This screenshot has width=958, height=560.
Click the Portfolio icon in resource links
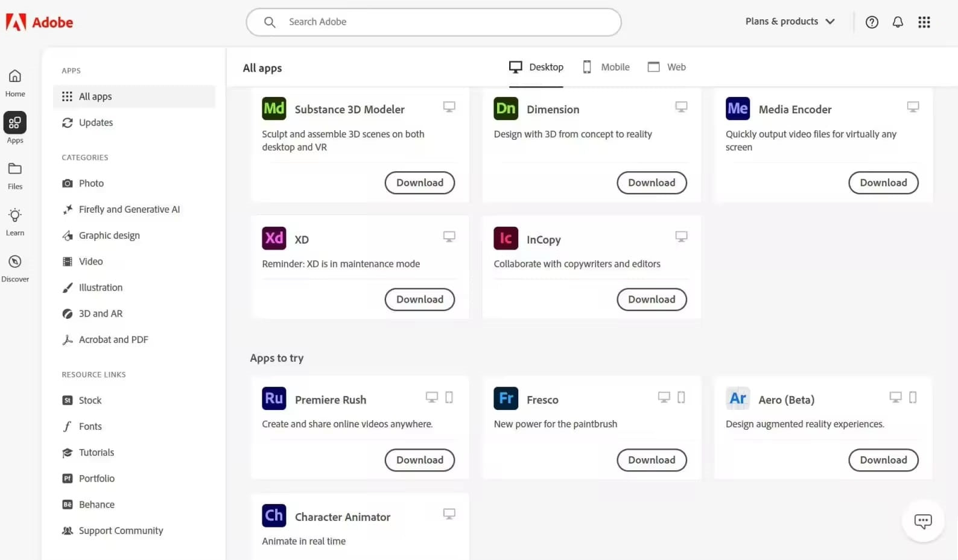(68, 479)
